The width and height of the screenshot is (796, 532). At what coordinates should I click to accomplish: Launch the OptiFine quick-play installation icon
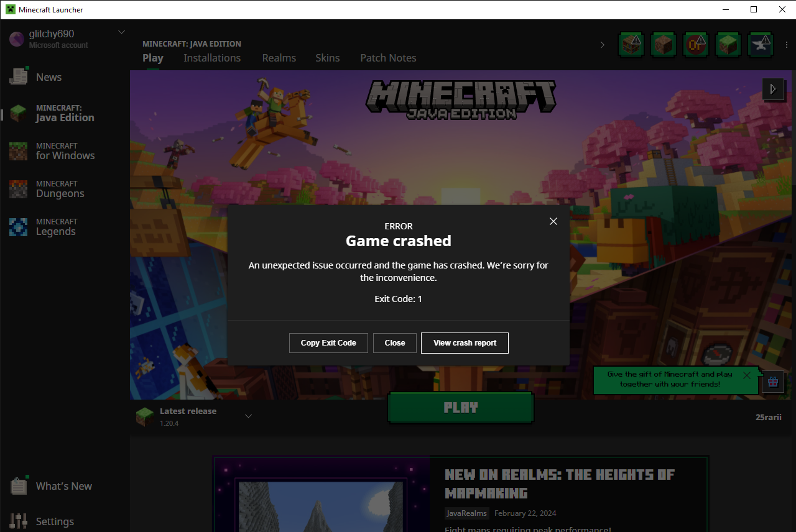tap(696, 45)
